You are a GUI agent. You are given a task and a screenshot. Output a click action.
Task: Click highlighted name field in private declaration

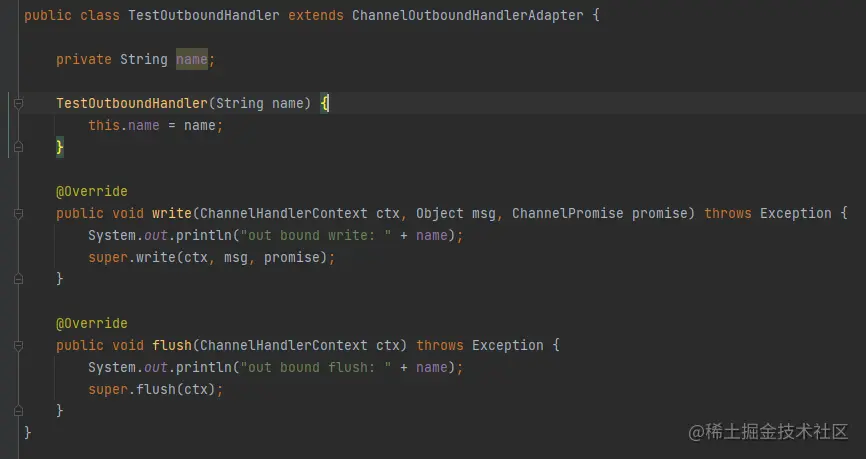click(192, 59)
